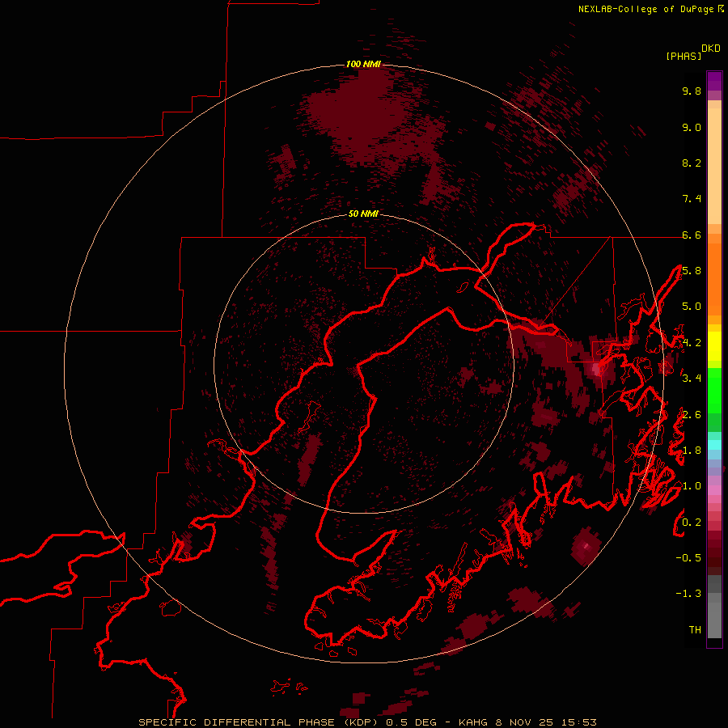Pick the light peach band of the color bar
728x728 pixels.
click(x=714, y=166)
